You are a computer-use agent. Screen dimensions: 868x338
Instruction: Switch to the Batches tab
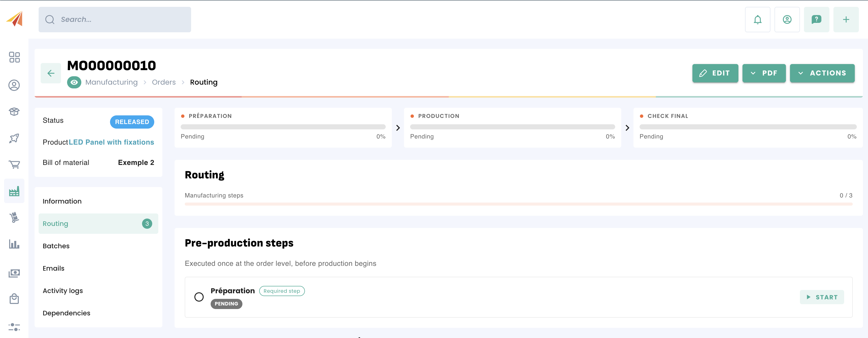56,246
